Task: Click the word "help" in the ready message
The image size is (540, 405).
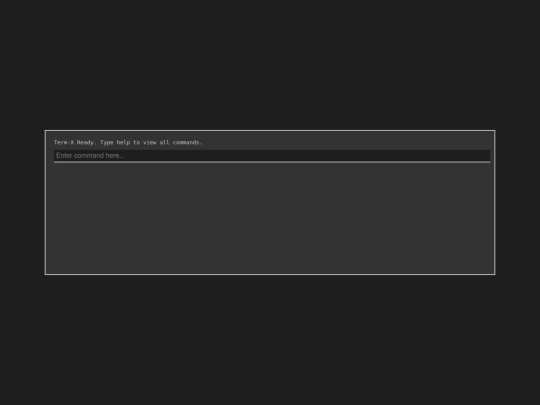Action: pyautogui.click(x=123, y=142)
